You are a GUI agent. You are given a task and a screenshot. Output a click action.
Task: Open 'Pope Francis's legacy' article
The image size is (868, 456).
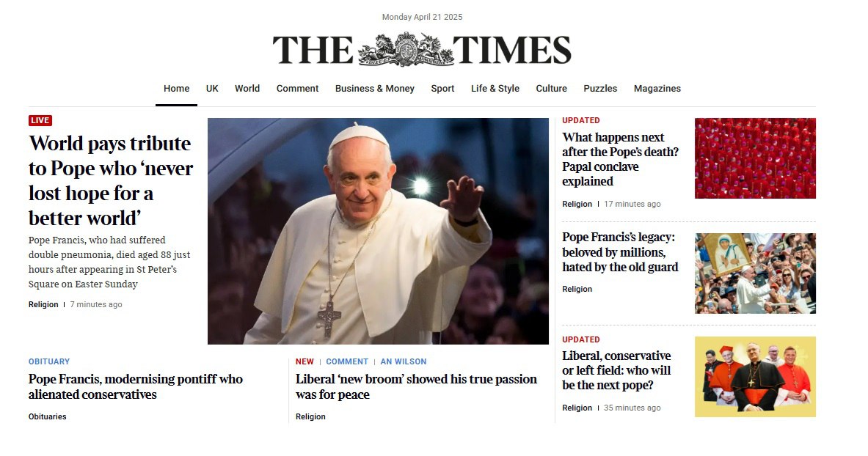coord(620,251)
